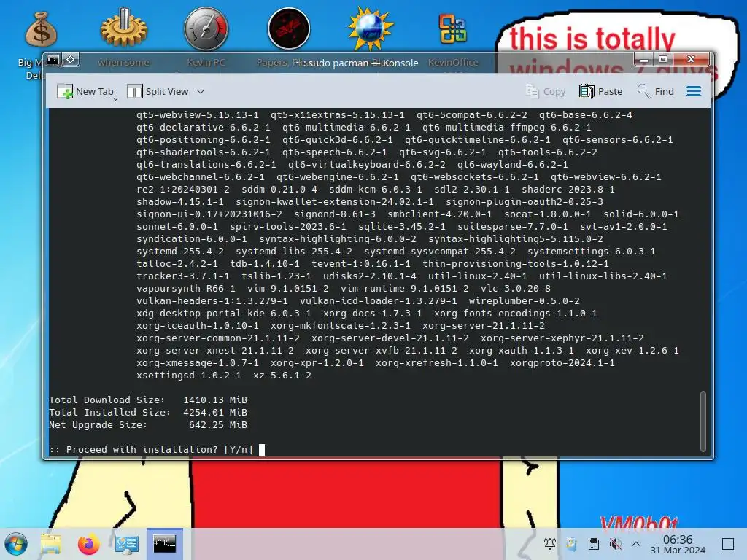Open the Konsole hamburger menu
Viewport: 747px width, 560px height.
694,91
